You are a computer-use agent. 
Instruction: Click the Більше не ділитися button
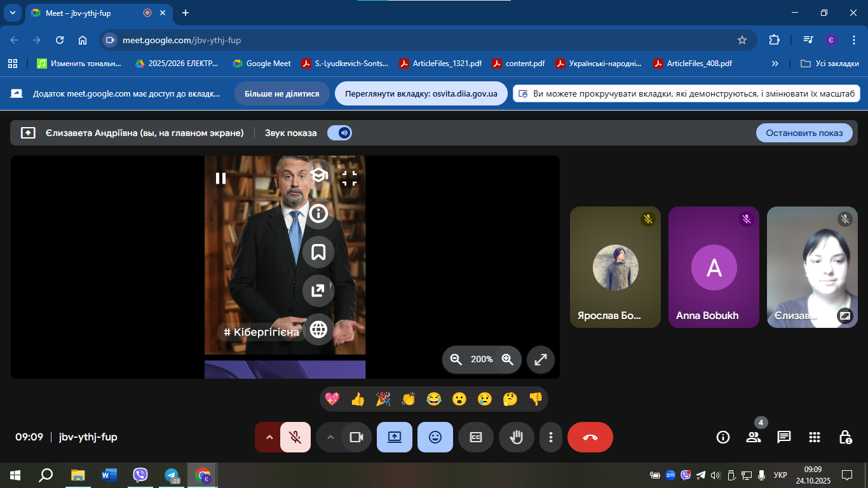pos(282,93)
